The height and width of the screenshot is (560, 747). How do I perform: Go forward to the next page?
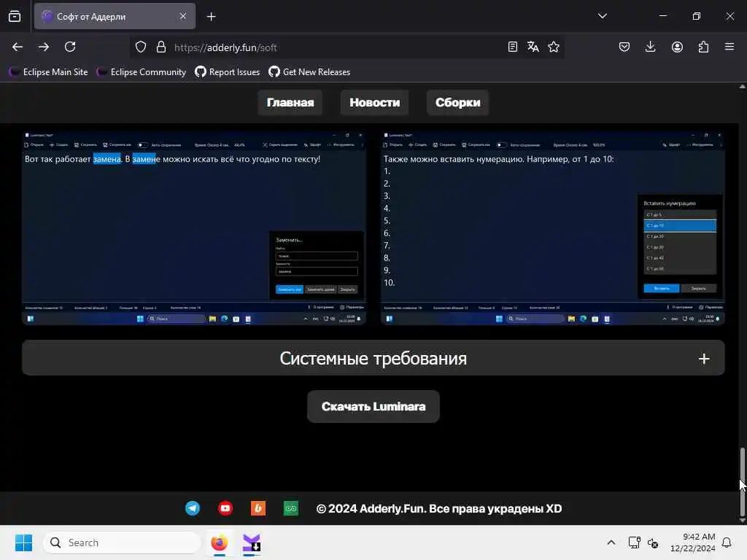point(44,47)
